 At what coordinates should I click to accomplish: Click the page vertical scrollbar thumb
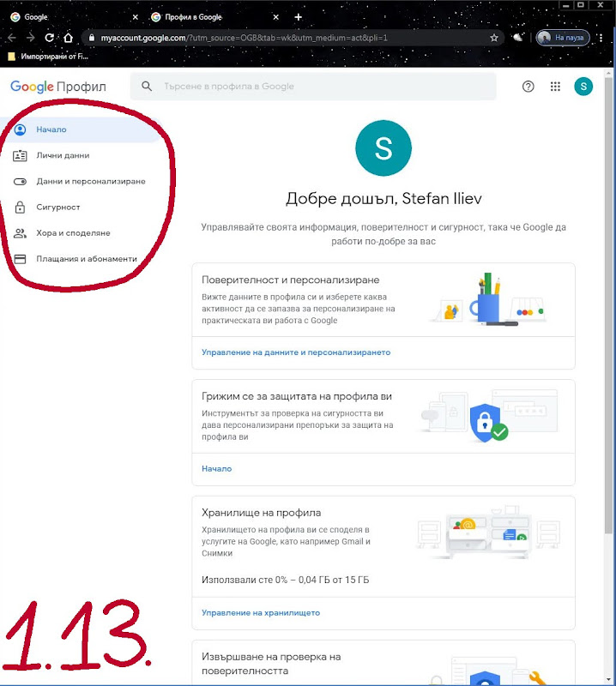(608, 305)
